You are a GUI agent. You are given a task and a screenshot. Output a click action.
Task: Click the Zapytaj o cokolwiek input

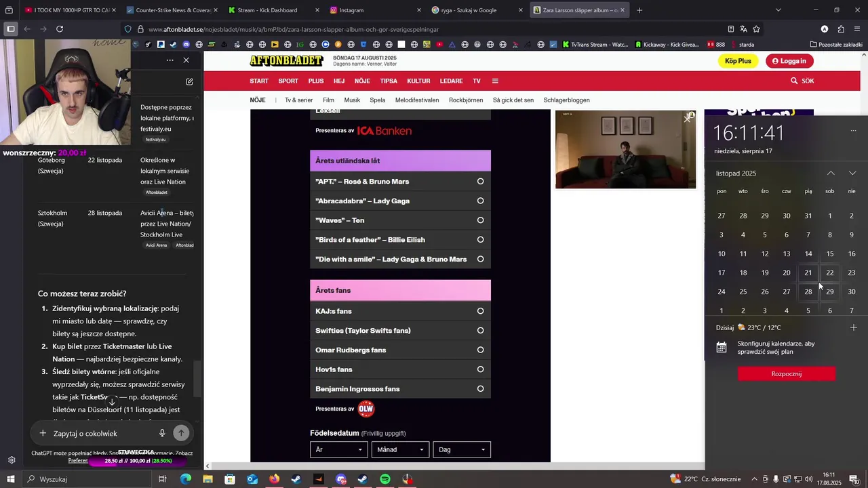pyautogui.click(x=102, y=433)
